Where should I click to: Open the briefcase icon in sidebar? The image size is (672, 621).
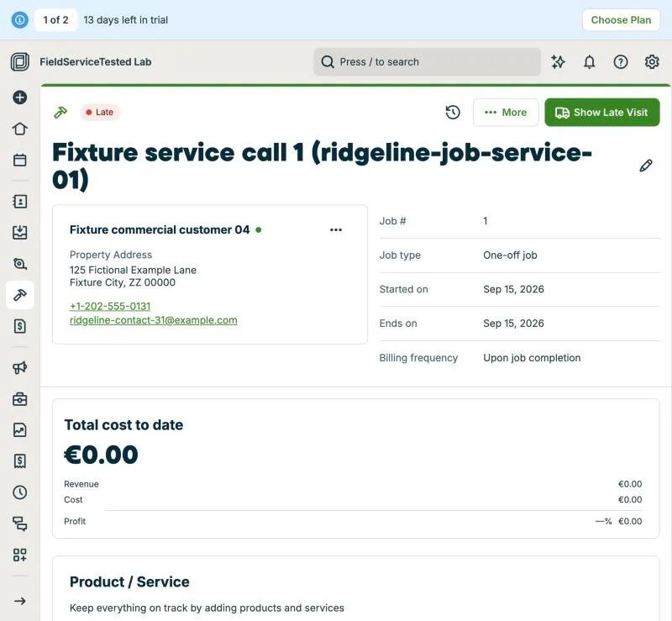[19, 399]
